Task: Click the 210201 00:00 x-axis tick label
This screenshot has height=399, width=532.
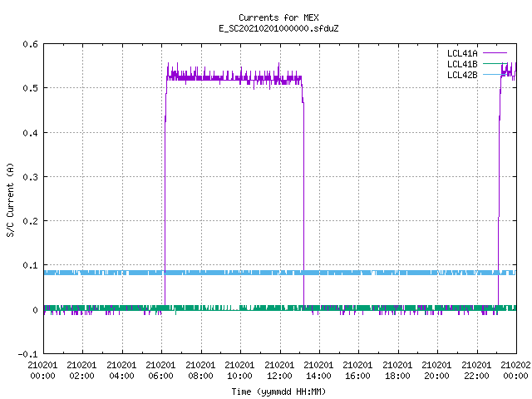Action: [42, 371]
